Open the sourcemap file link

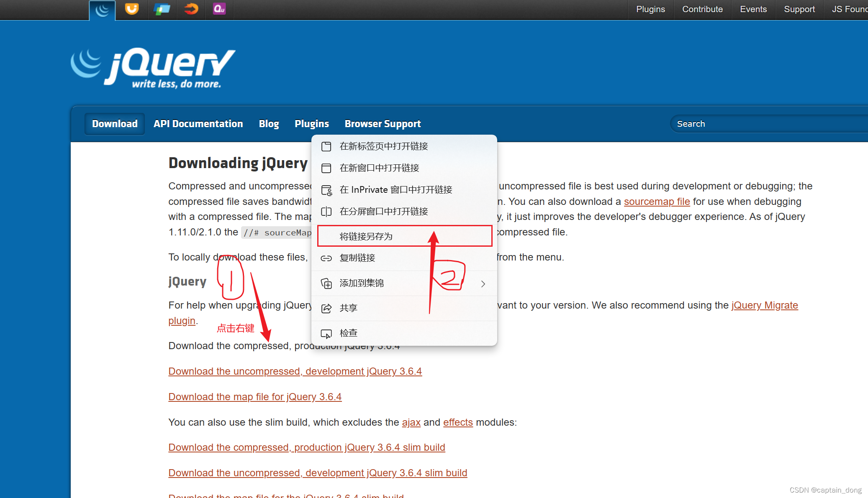click(657, 202)
